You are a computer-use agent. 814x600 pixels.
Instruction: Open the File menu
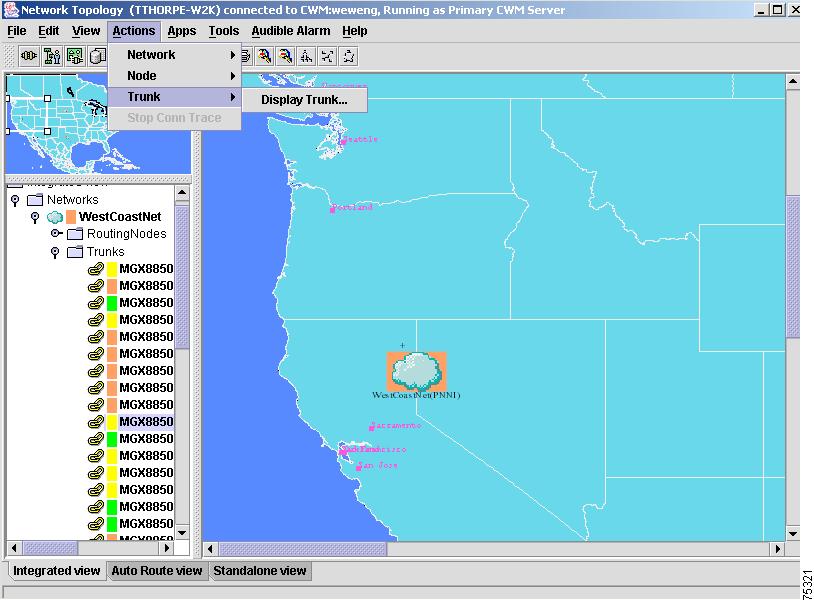pyautogui.click(x=17, y=31)
